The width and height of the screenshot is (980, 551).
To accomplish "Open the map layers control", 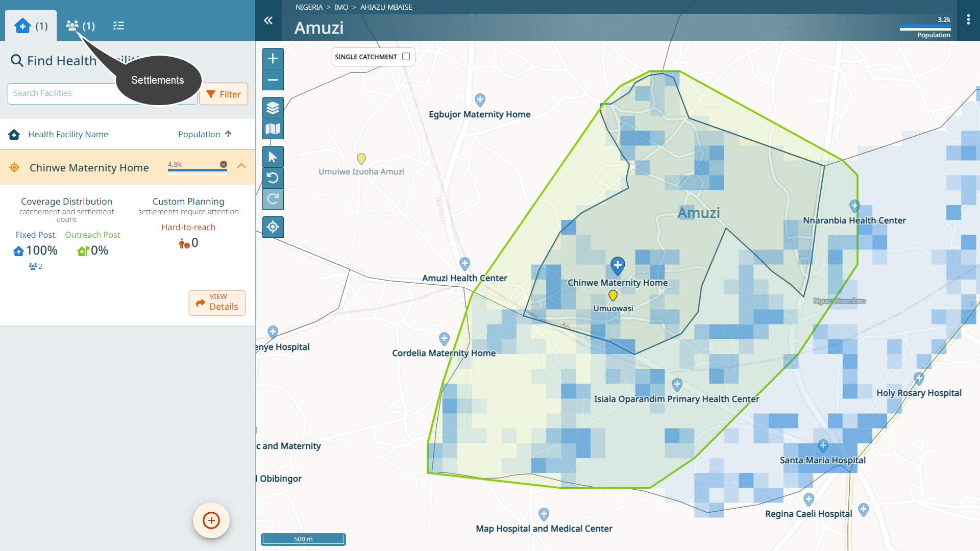I will [x=273, y=108].
